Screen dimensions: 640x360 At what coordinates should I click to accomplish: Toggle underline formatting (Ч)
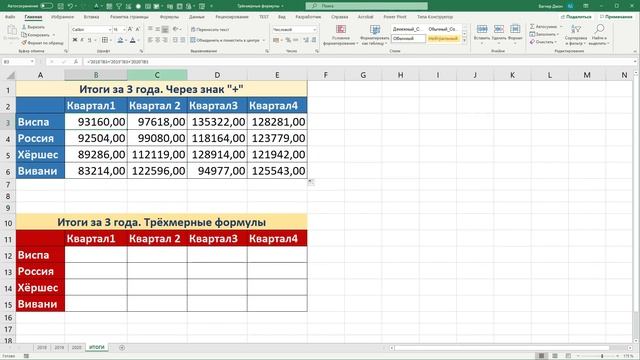89,40
